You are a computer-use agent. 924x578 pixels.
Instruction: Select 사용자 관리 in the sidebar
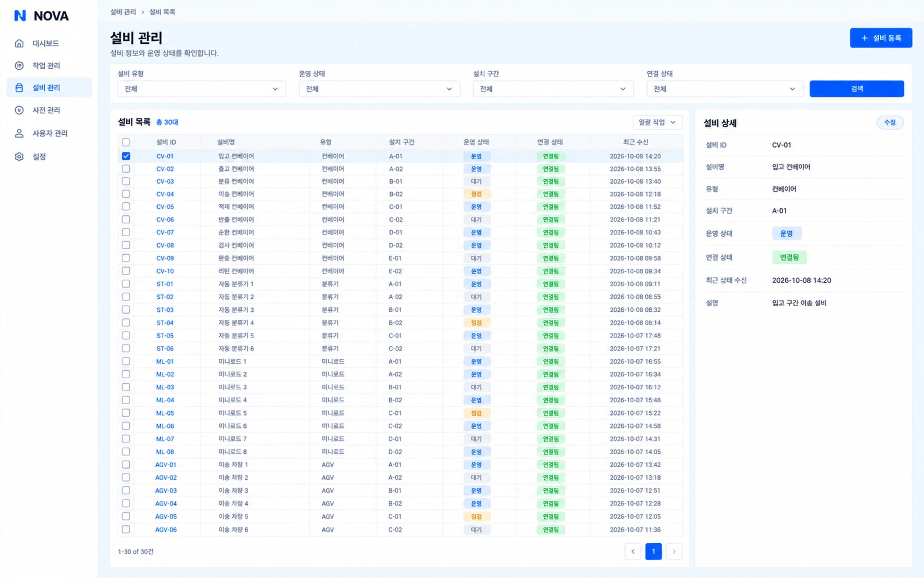(49, 133)
